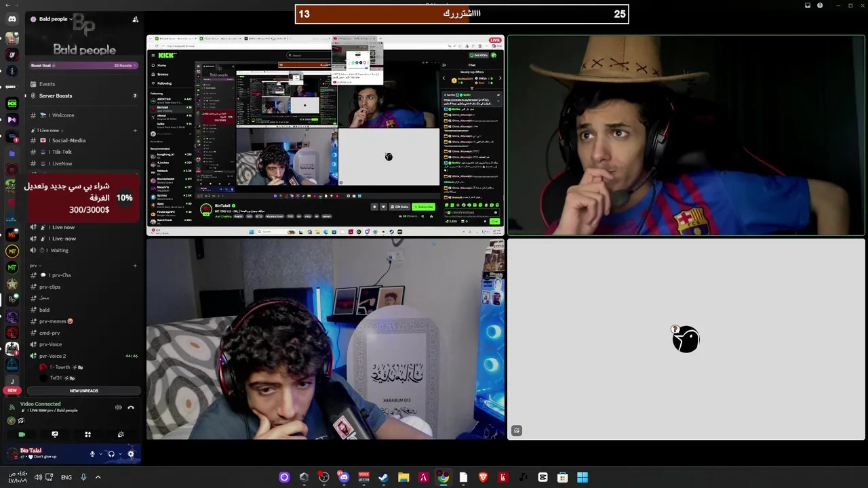Screen dimensions: 868x488
Task: Open Microsoft Store from taskbar
Action: [562, 477]
